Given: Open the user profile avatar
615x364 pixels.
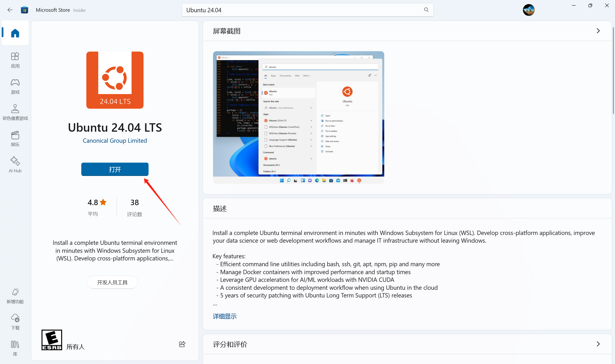Looking at the screenshot, I should click(x=529, y=10).
